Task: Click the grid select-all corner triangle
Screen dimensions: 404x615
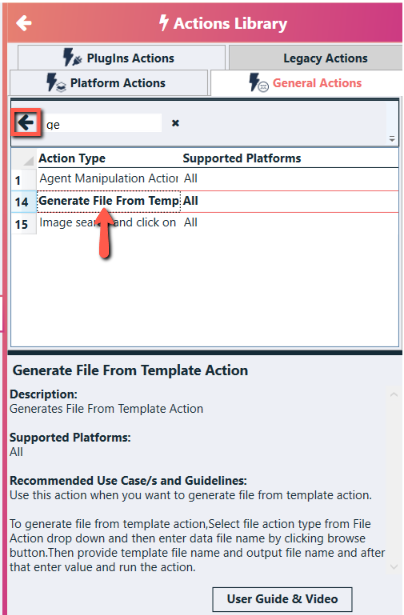Action: click(x=28, y=161)
